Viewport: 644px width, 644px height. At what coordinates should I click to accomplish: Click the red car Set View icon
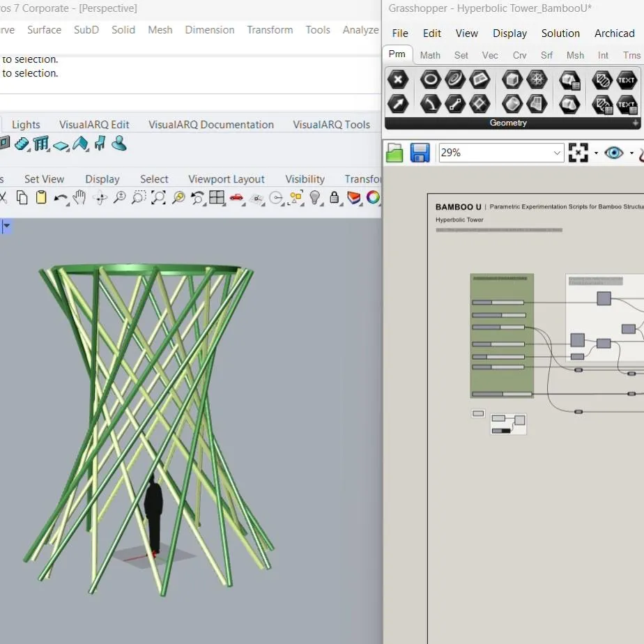(236, 198)
